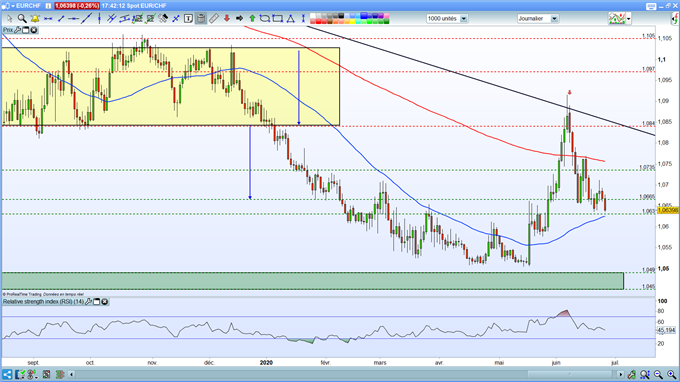Viewport: 680px width, 382px height.
Task: Pick the yellow color swatch
Action: point(353,21)
